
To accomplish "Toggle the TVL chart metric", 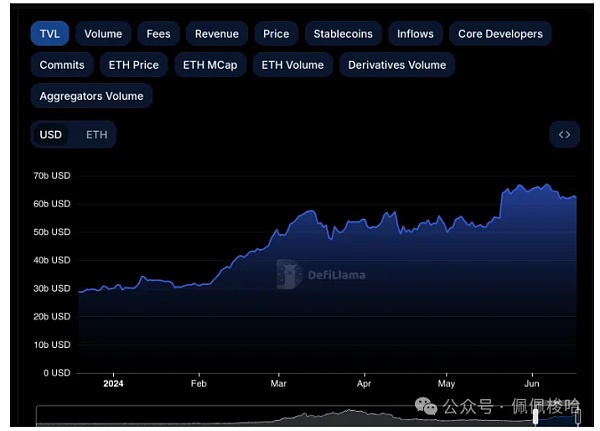I will point(50,34).
